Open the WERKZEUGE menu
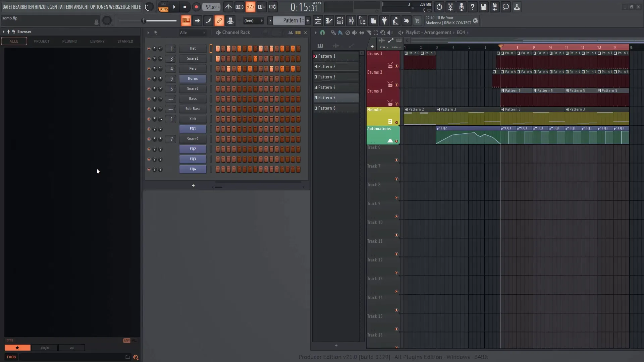The height and width of the screenshot is (362, 644). (x=119, y=7)
